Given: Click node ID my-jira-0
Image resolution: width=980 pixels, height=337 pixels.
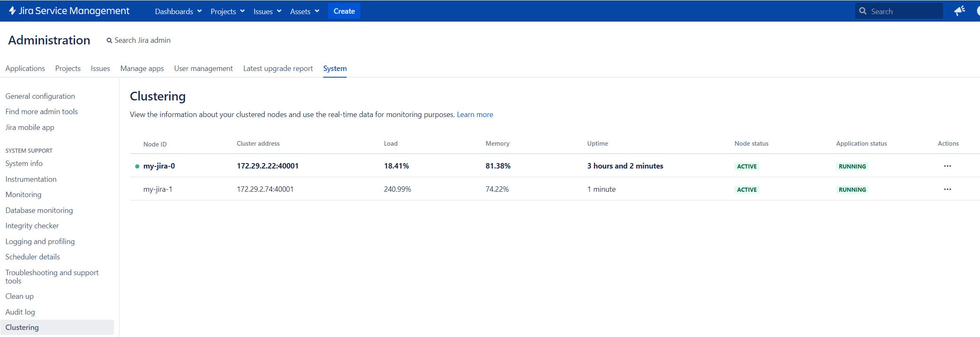Looking at the screenshot, I should pos(159,166).
